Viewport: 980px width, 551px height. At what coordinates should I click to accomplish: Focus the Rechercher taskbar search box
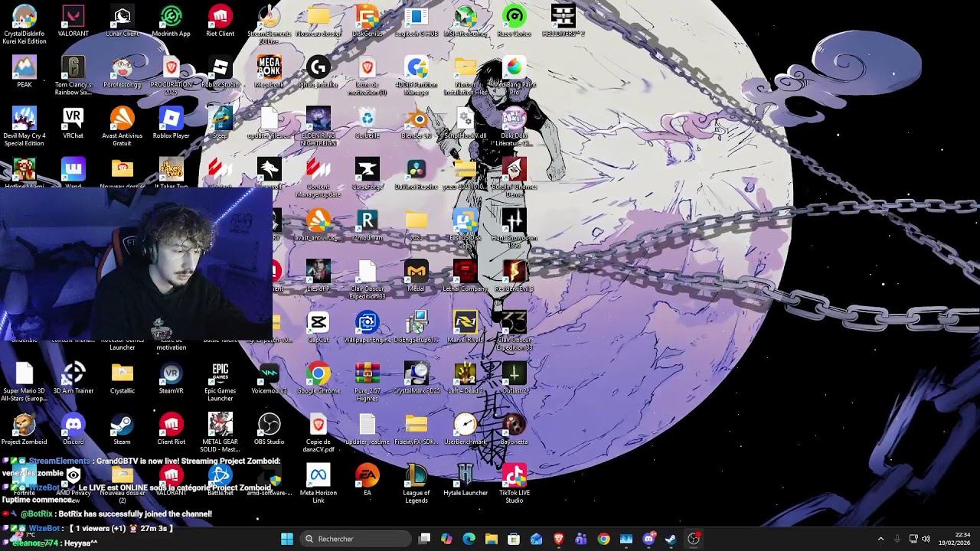[x=356, y=539]
